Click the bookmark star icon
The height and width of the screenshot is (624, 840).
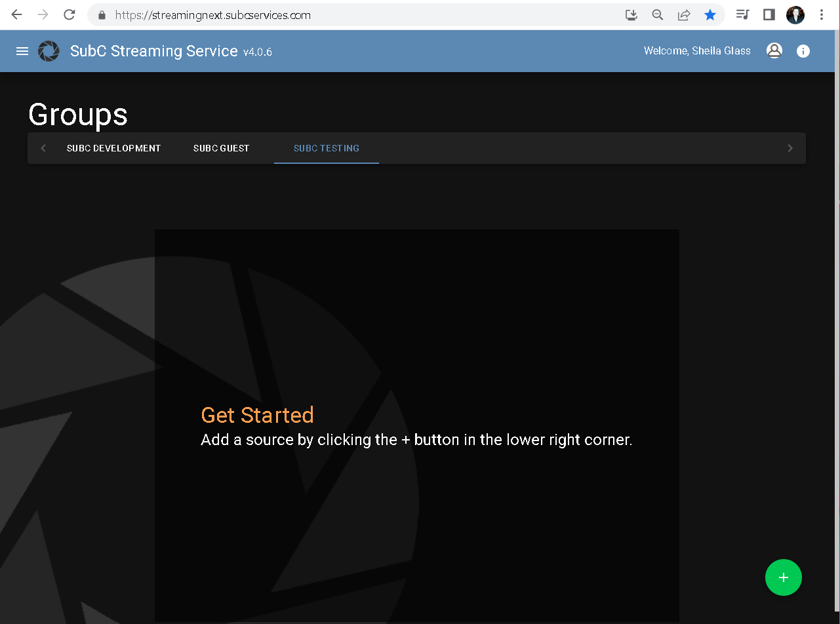pos(710,14)
